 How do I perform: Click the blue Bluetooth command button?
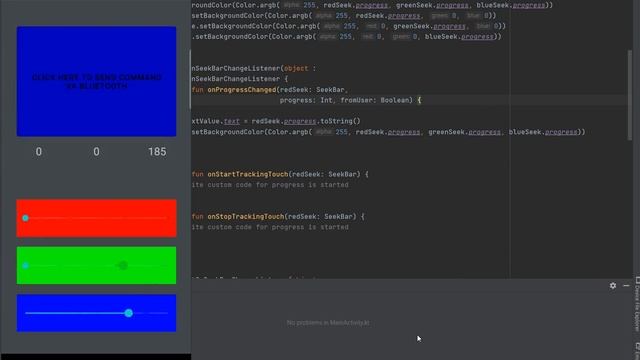(96, 81)
